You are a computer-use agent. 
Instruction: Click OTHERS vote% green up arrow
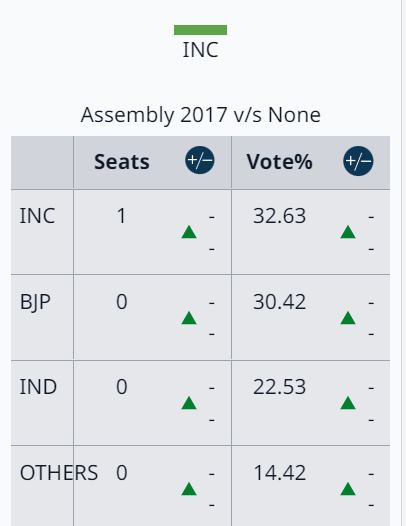tap(348, 489)
